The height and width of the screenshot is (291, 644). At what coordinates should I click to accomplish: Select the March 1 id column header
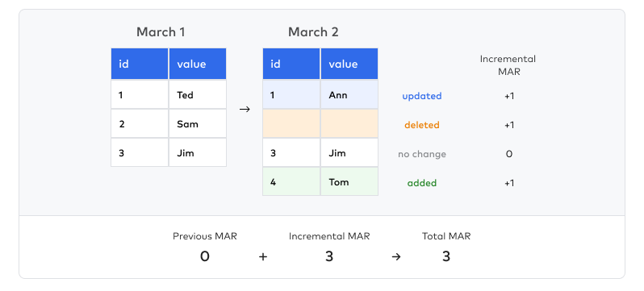140,64
